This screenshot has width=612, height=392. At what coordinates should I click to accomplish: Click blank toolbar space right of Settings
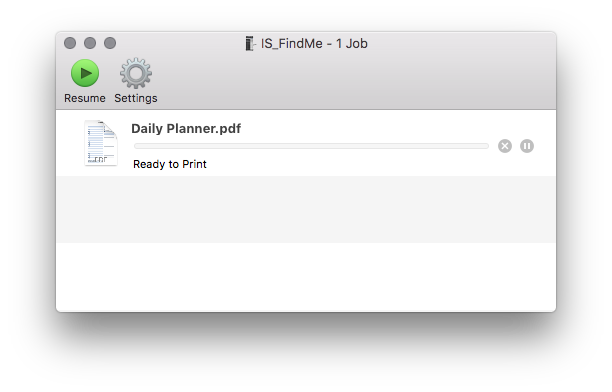click(355, 80)
